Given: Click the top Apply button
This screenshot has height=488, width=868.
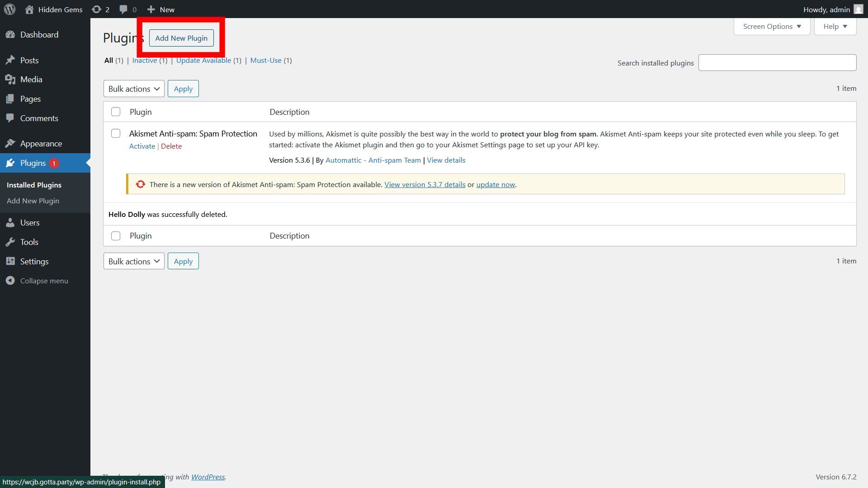Looking at the screenshot, I should (183, 89).
